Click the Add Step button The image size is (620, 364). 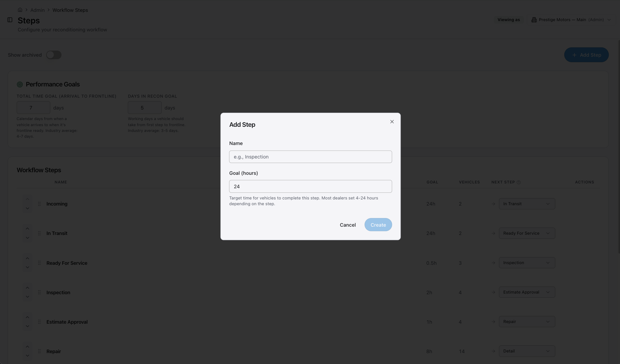pyautogui.click(x=586, y=55)
